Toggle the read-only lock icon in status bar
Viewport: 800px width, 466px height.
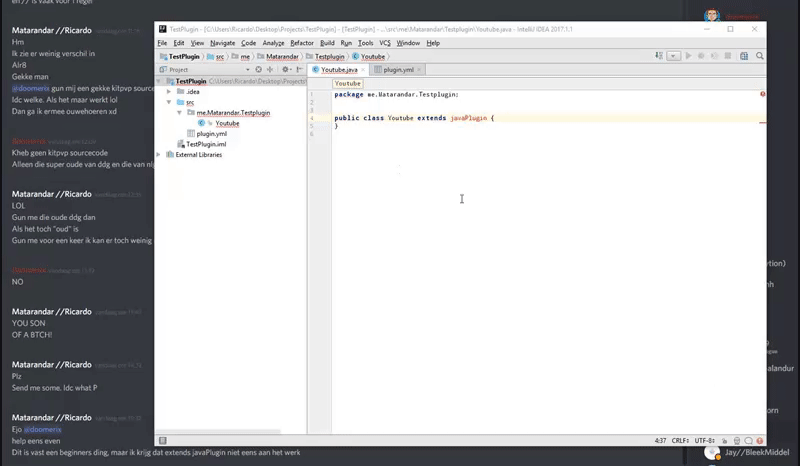(x=724, y=440)
